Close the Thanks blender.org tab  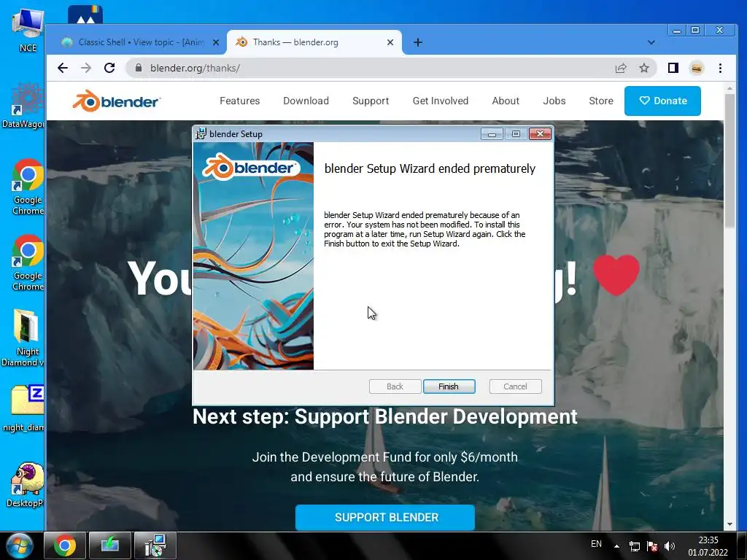(x=390, y=42)
